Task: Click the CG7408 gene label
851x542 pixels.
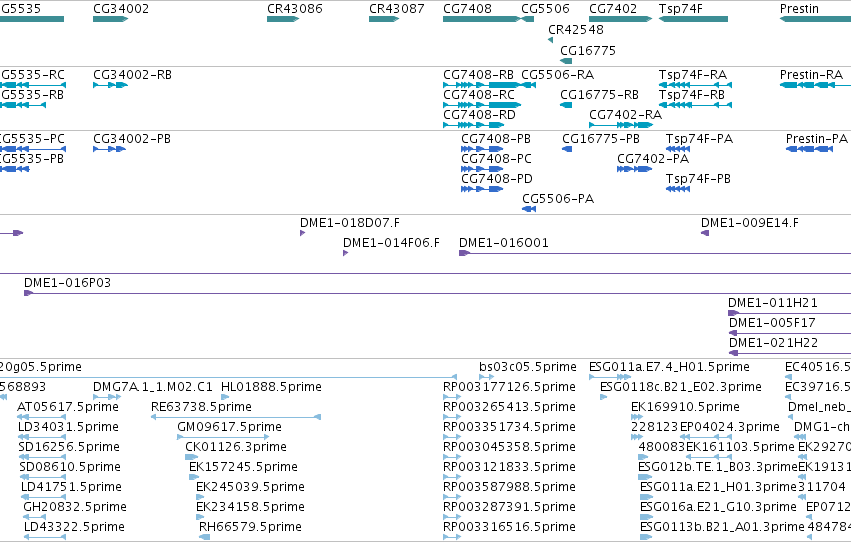Action: [x=467, y=9]
